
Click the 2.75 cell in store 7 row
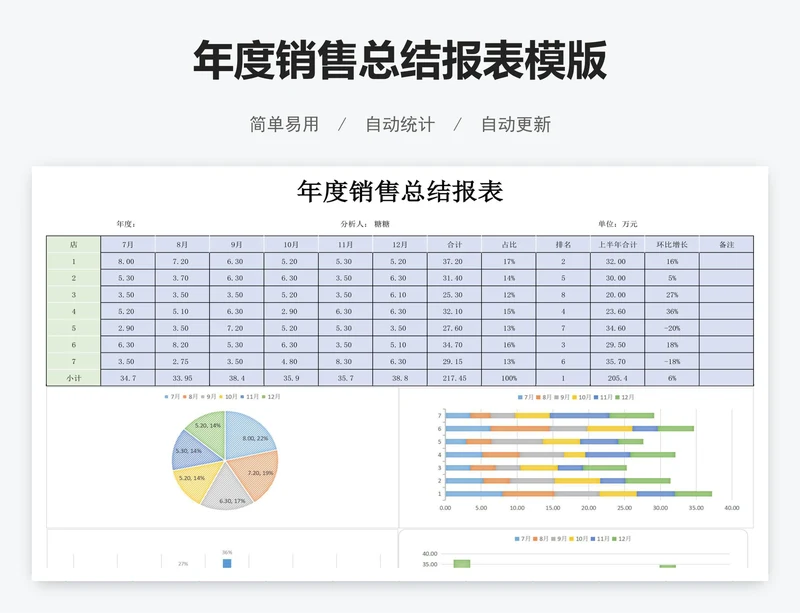click(182, 361)
